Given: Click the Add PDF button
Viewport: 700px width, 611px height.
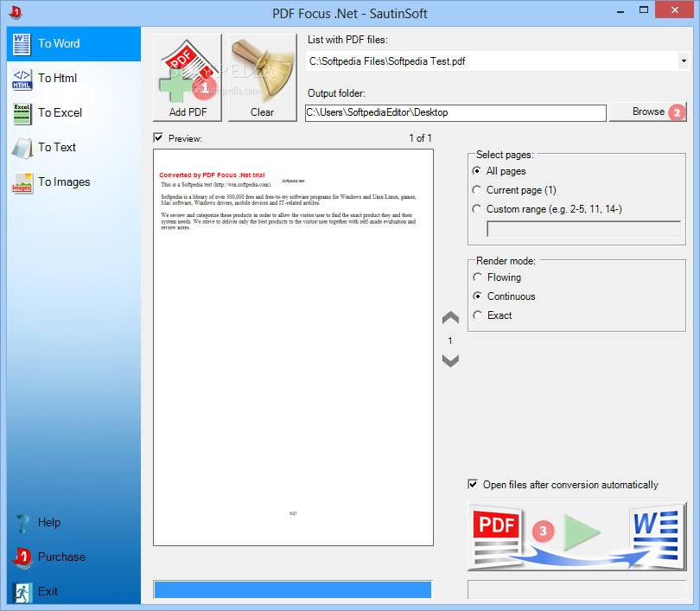Looking at the screenshot, I should click(x=188, y=77).
